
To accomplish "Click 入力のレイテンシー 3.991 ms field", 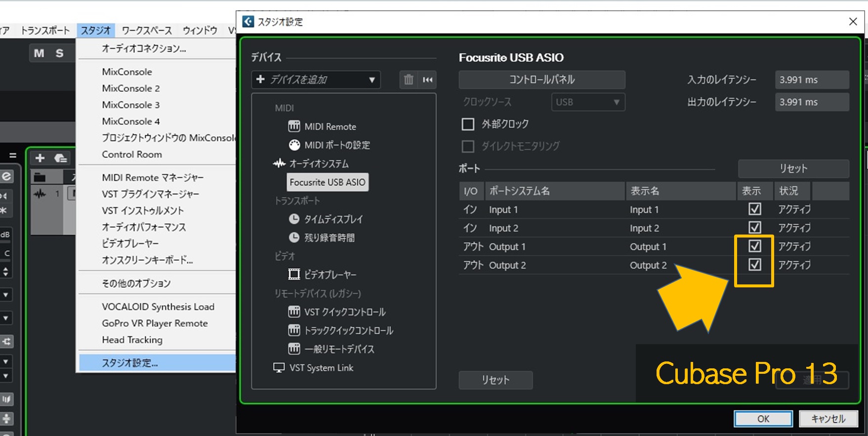I will 812,80.
